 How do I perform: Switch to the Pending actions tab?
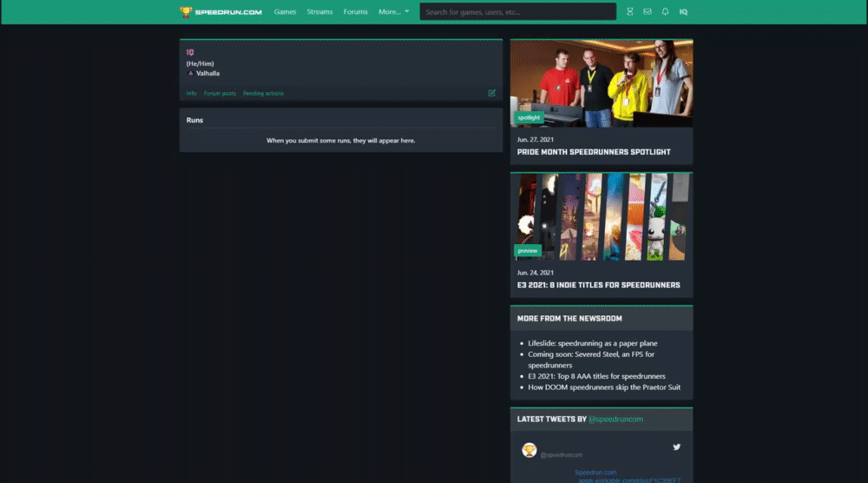(x=264, y=93)
